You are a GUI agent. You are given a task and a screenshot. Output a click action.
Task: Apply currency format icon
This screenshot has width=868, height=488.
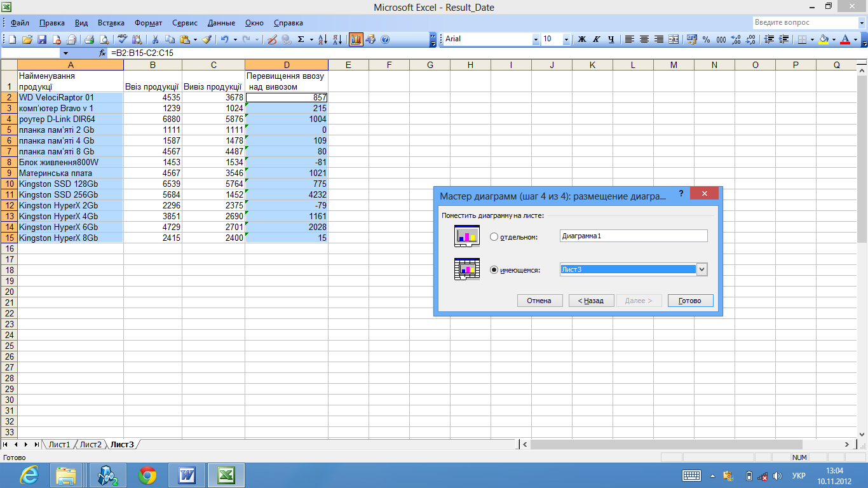point(692,39)
